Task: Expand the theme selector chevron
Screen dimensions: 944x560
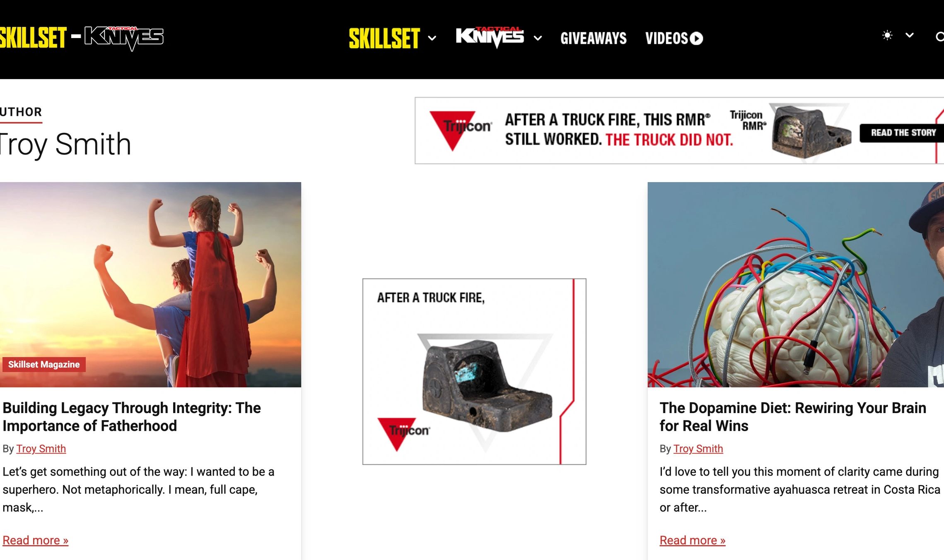Action: click(x=910, y=36)
